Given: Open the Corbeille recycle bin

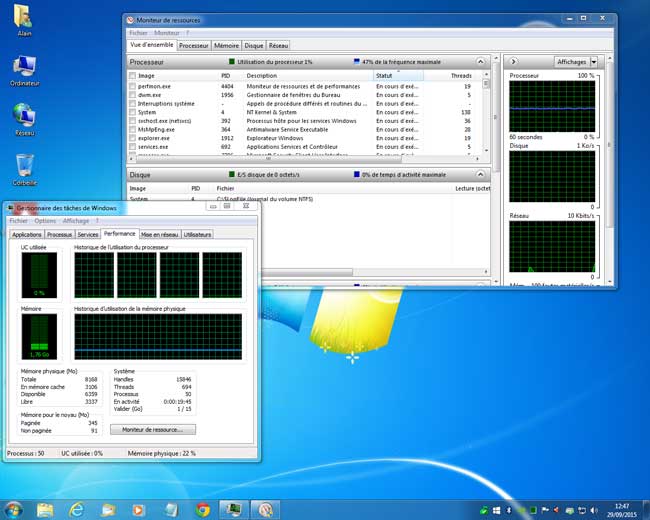Looking at the screenshot, I should click(x=24, y=169).
